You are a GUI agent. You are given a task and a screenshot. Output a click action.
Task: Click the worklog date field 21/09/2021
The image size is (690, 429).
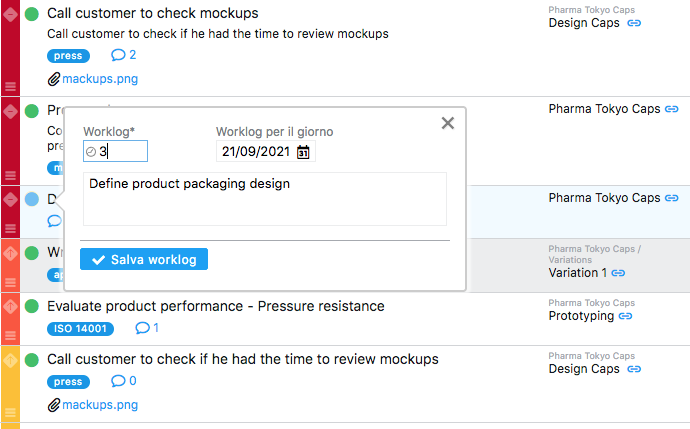click(x=255, y=152)
